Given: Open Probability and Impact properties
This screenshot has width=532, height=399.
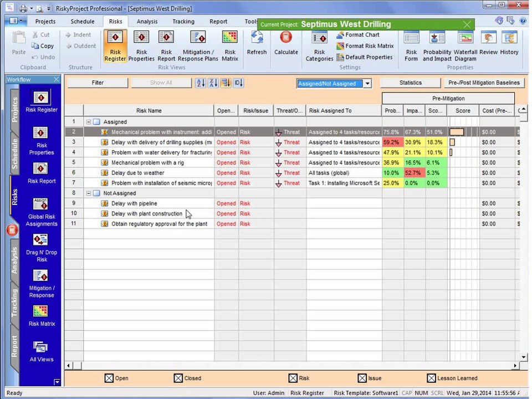Looking at the screenshot, I should [x=437, y=46].
